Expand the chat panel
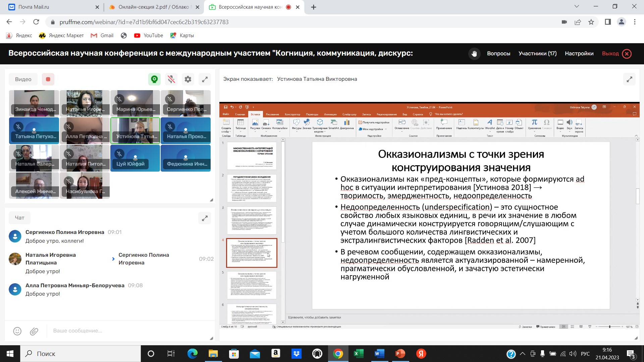 [x=205, y=218]
